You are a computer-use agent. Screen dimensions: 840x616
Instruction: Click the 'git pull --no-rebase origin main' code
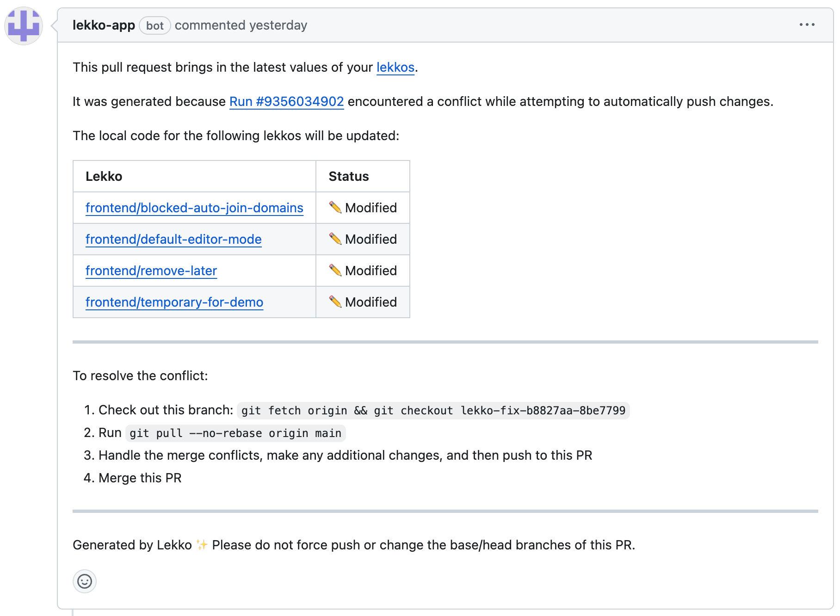click(235, 433)
